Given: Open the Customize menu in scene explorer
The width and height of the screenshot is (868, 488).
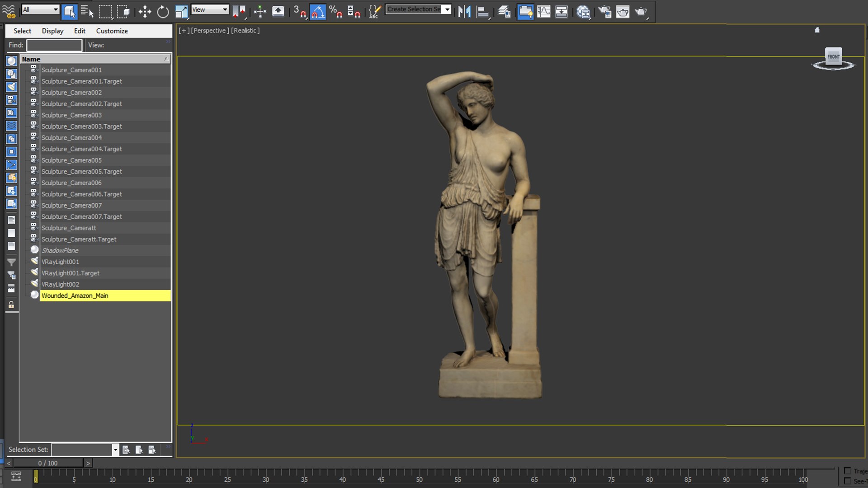Looking at the screenshot, I should pos(112,31).
